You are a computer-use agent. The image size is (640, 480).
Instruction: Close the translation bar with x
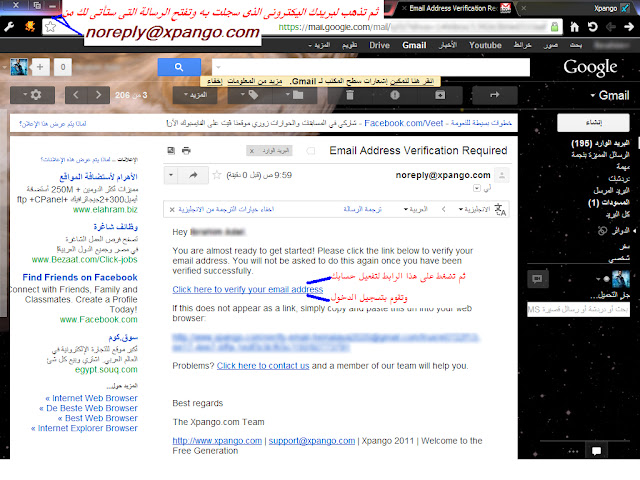point(172,210)
